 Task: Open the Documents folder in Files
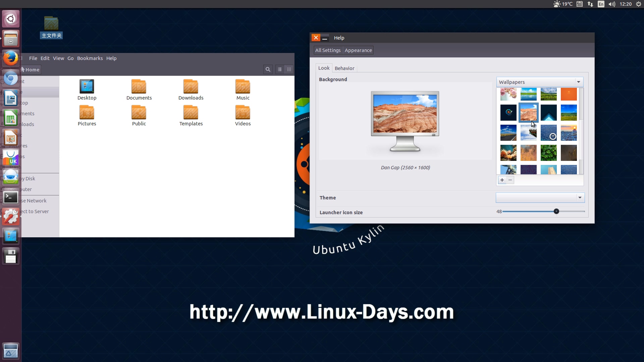[139, 90]
